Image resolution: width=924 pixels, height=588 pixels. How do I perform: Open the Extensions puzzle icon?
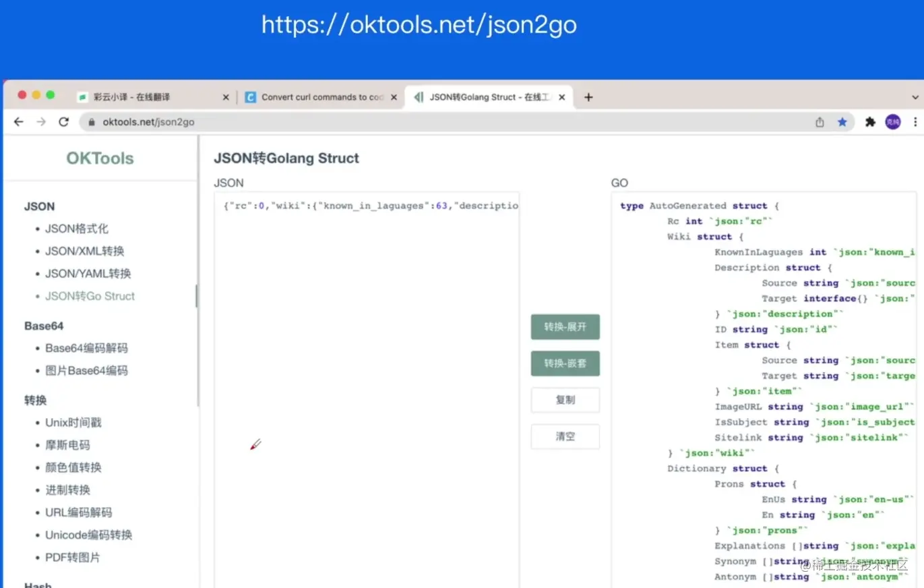pyautogui.click(x=870, y=122)
